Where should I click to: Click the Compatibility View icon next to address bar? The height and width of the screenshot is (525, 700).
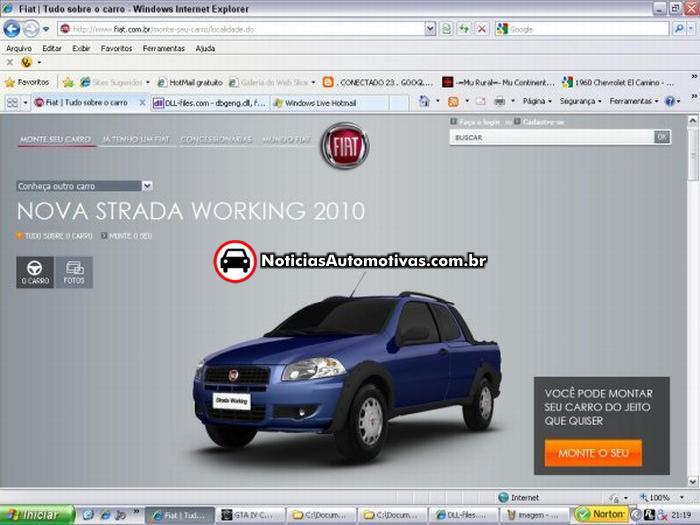(x=446, y=29)
